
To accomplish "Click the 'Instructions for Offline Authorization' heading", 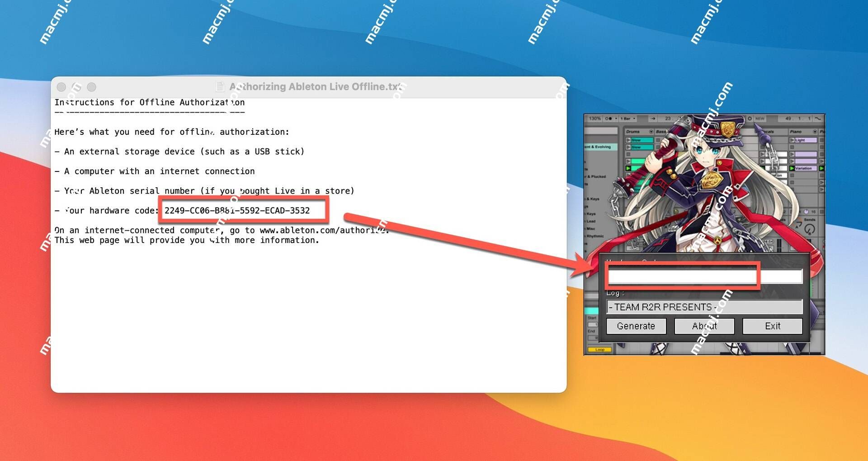I will tap(150, 102).
